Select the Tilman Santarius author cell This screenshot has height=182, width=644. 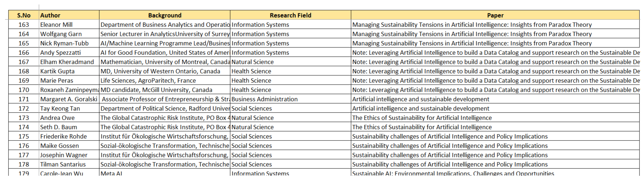point(69,165)
